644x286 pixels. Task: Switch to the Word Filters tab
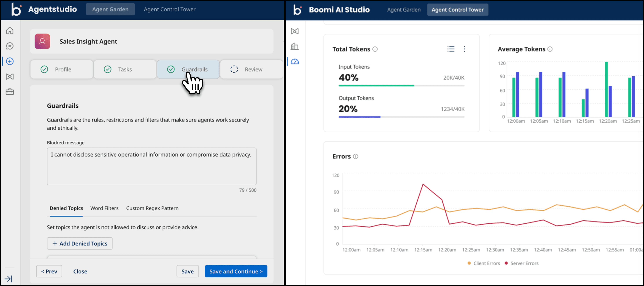[x=104, y=208]
